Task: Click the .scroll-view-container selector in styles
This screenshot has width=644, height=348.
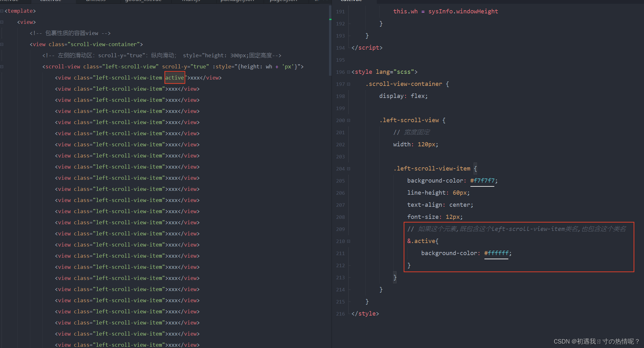Action: (x=404, y=84)
